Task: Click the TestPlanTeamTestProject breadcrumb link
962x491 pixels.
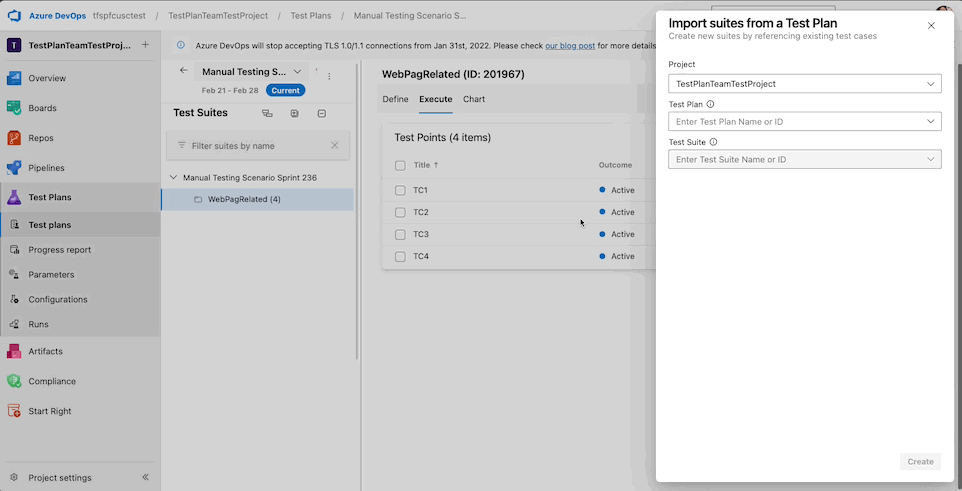Action: click(x=218, y=15)
